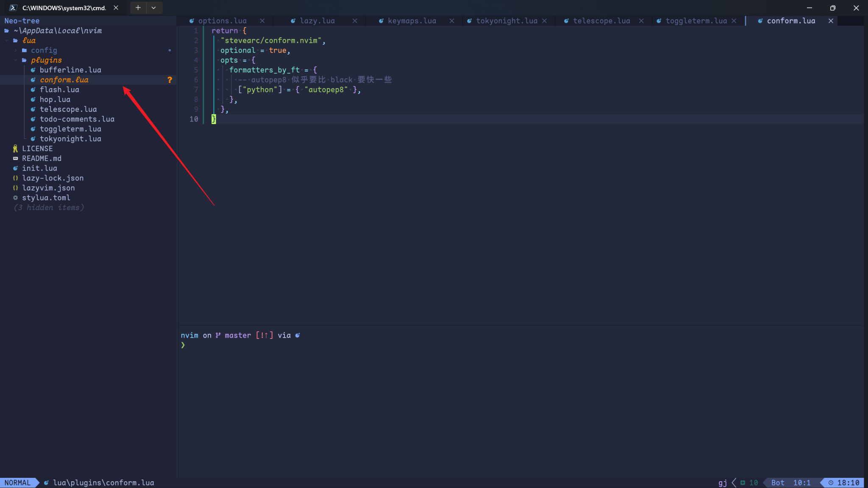This screenshot has width=868, height=488.
Task: Open lazyvim.json from the file tree
Action: pos(48,188)
